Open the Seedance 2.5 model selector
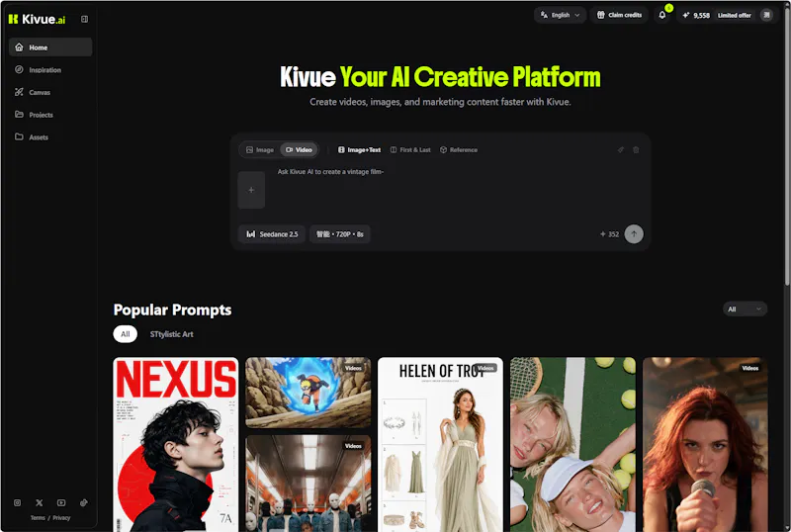 coord(272,234)
